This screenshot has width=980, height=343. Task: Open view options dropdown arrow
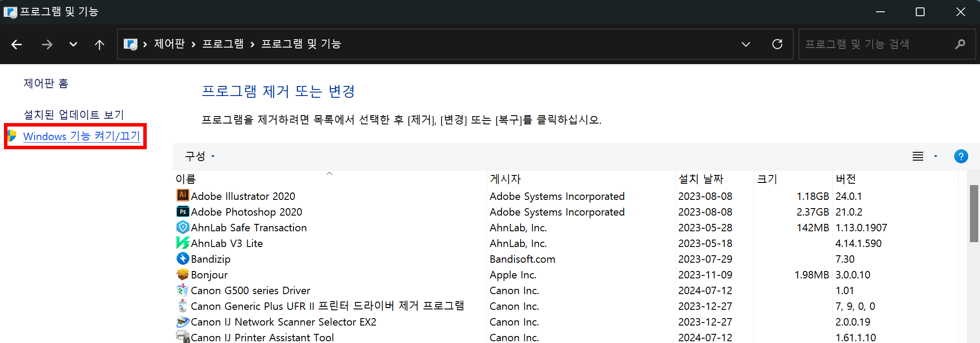click(935, 156)
